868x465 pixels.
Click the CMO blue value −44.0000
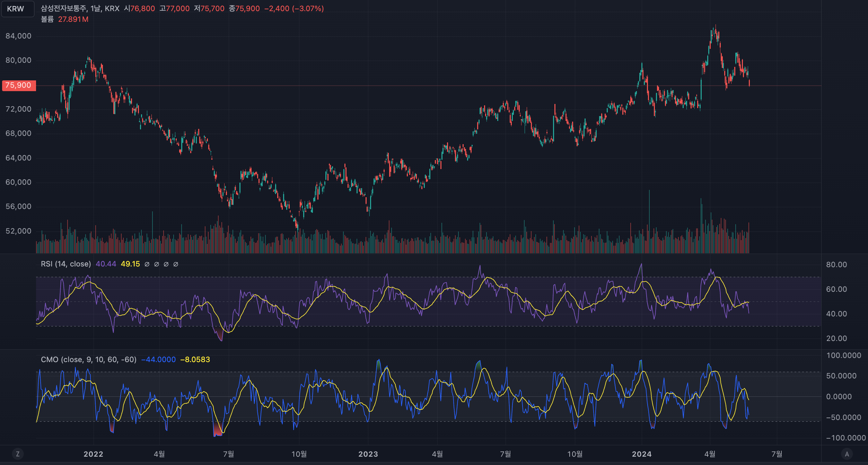click(158, 360)
